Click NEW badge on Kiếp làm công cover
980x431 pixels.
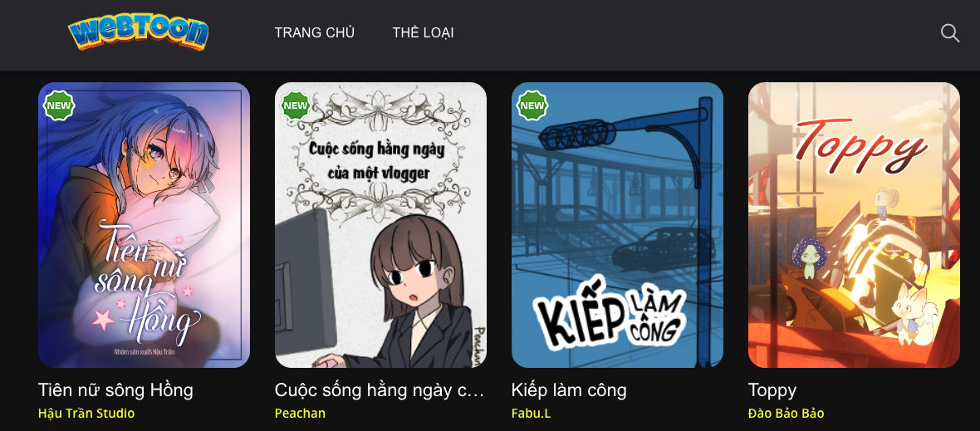532,105
